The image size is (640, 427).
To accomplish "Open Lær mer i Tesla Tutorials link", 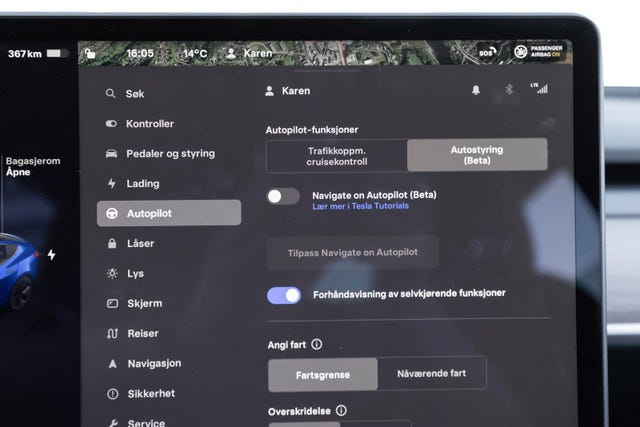I will [360, 206].
